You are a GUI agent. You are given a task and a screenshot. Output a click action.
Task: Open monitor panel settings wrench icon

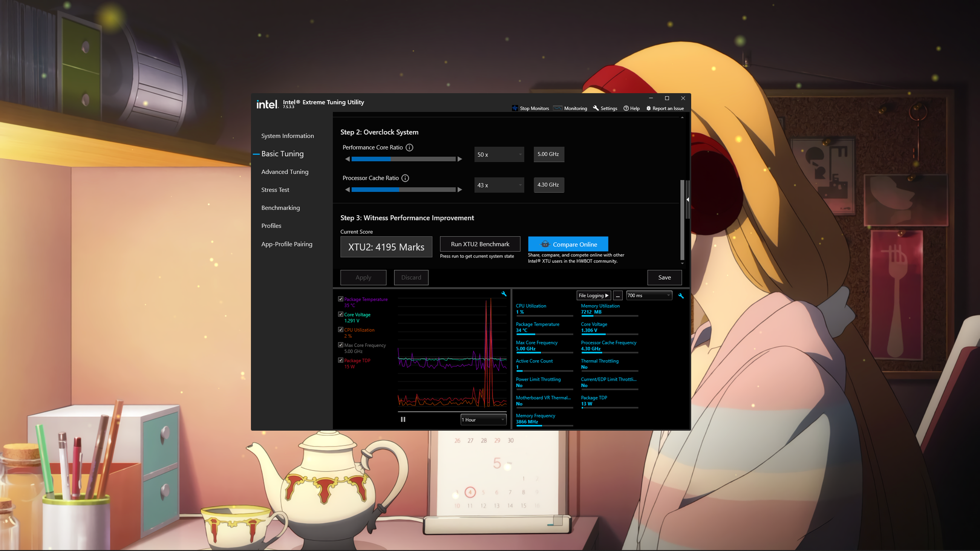point(681,296)
